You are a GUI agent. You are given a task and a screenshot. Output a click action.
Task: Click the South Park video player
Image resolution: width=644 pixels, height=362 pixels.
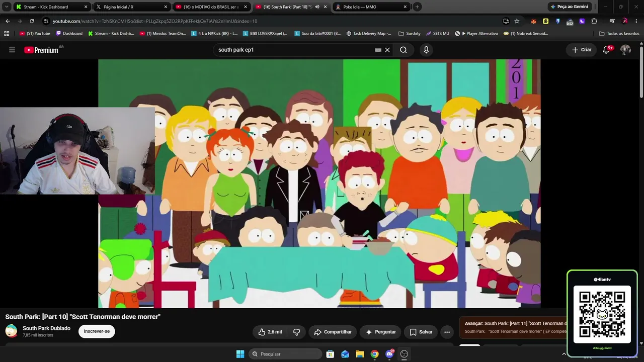(x=319, y=184)
